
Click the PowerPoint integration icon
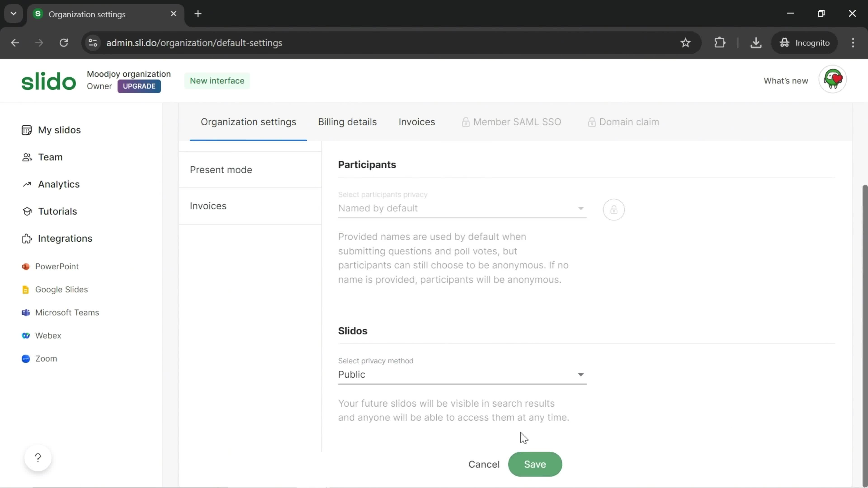pyautogui.click(x=26, y=266)
